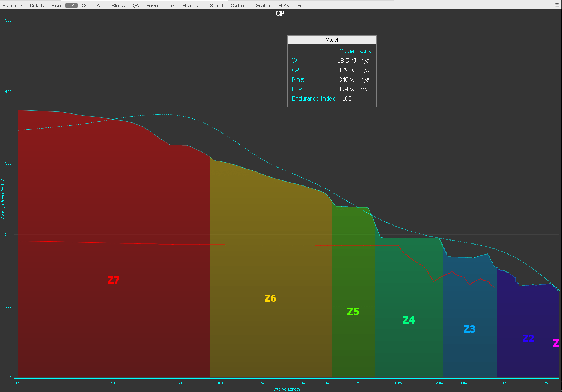Click the Z2 zone label
Image resolution: width=562 pixels, height=392 pixels.
point(528,338)
